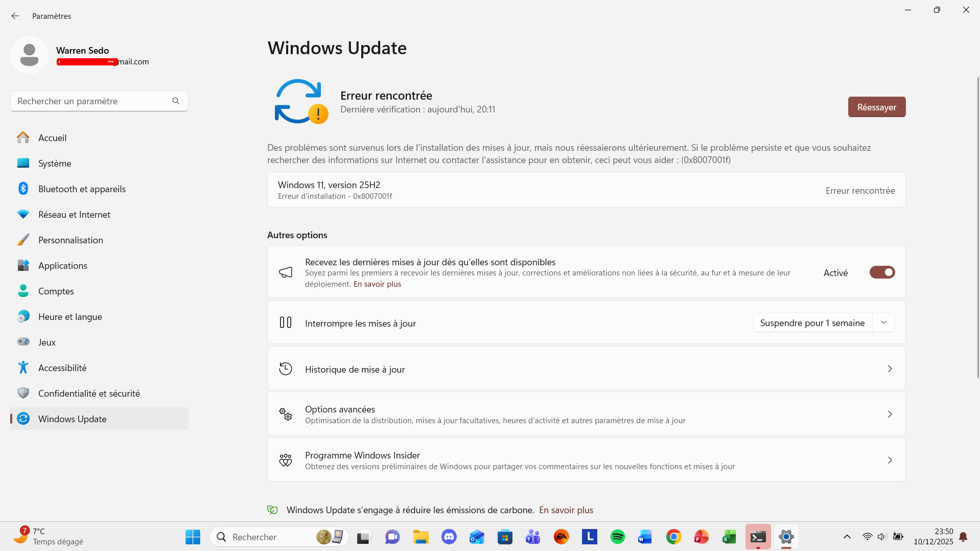980x551 pixels.
Task: Click the Jeux game controller icon
Action: [23, 342]
